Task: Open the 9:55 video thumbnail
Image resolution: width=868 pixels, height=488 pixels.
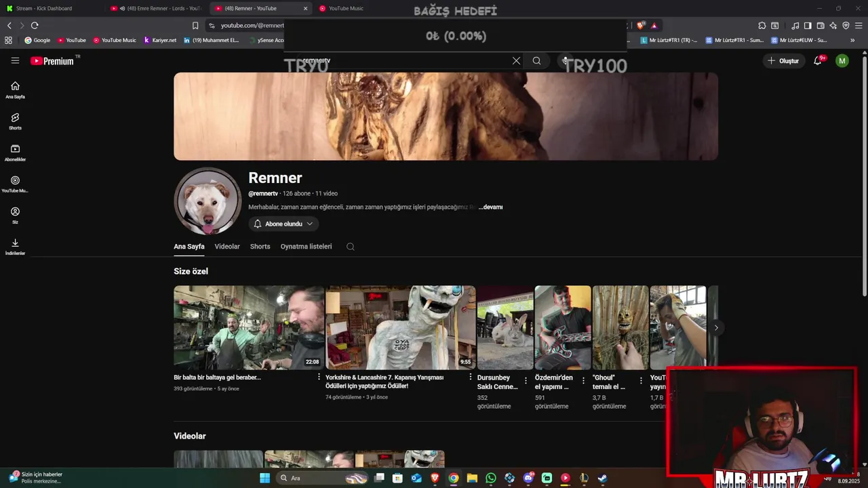Action: tap(400, 327)
